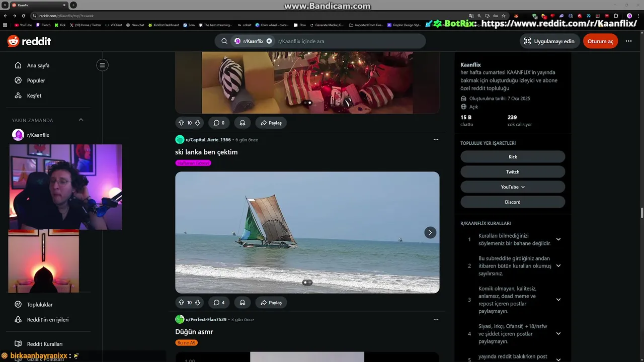This screenshot has width=644, height=362.
Task: Click the browser back arrow
Action: pyautogui.click(x=6, y=16)
